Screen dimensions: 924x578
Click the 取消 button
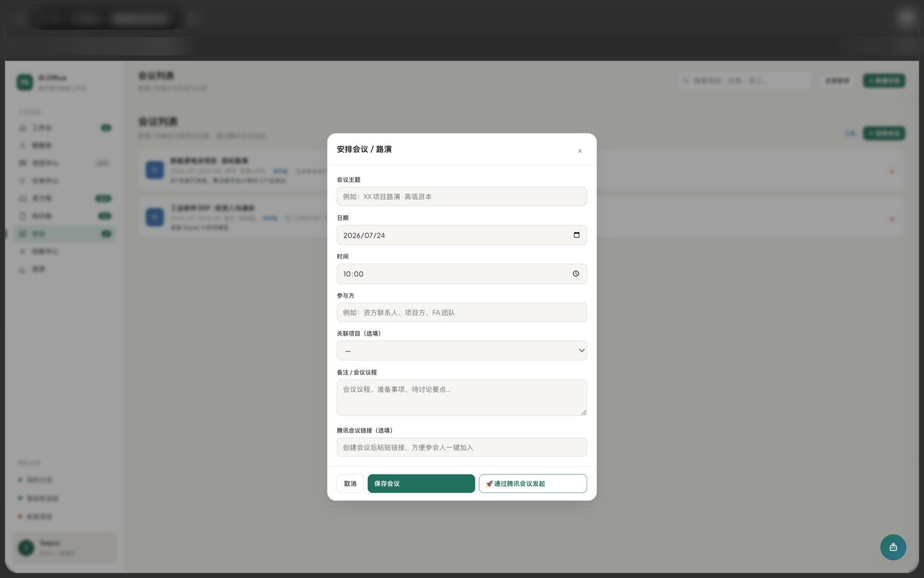[x=350, y=484]
